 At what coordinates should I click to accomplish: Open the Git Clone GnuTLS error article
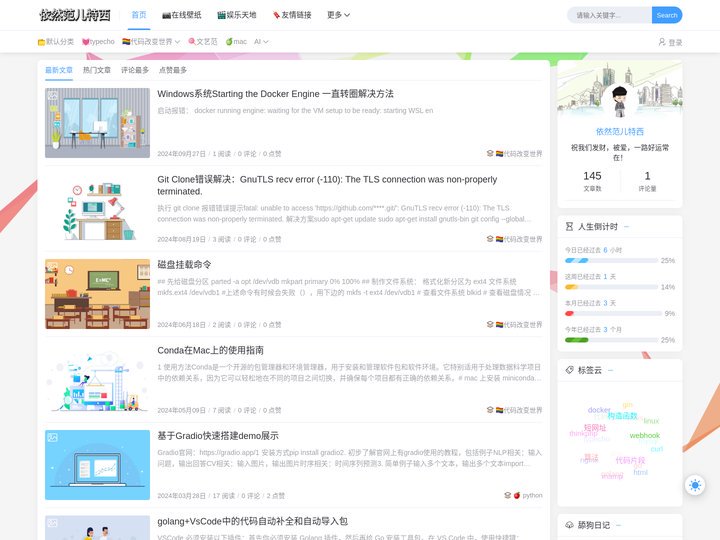click(327, 185)
